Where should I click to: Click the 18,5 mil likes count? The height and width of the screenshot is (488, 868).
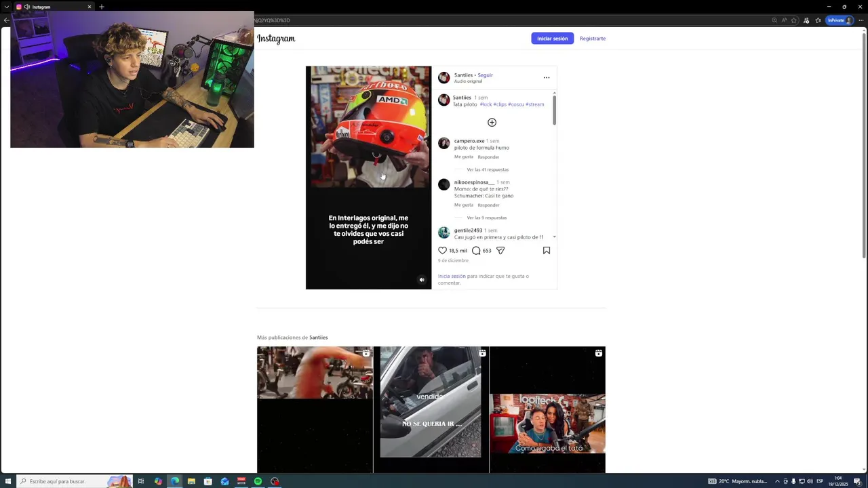458,251
